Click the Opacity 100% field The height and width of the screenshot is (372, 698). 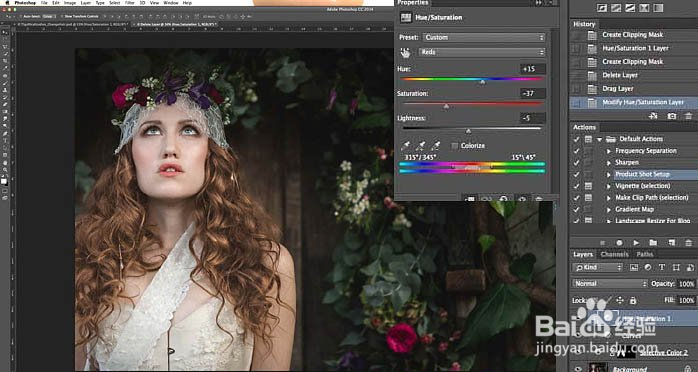(686, 283)
